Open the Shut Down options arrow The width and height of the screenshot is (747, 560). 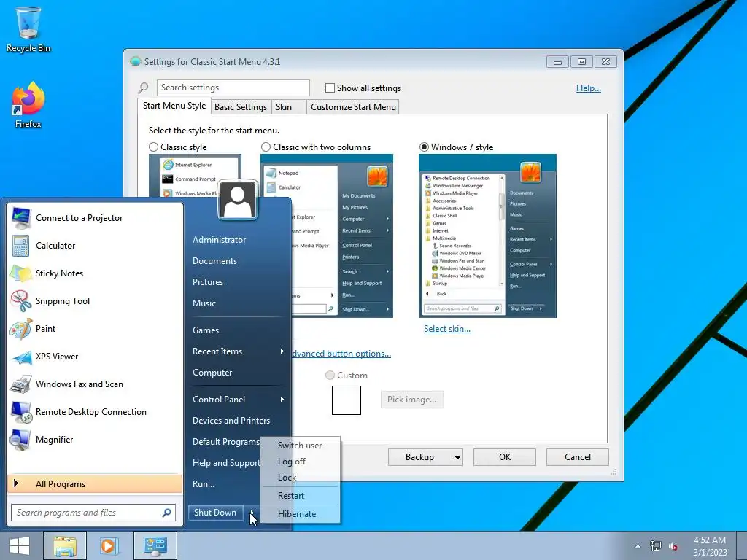pos(252,513)
